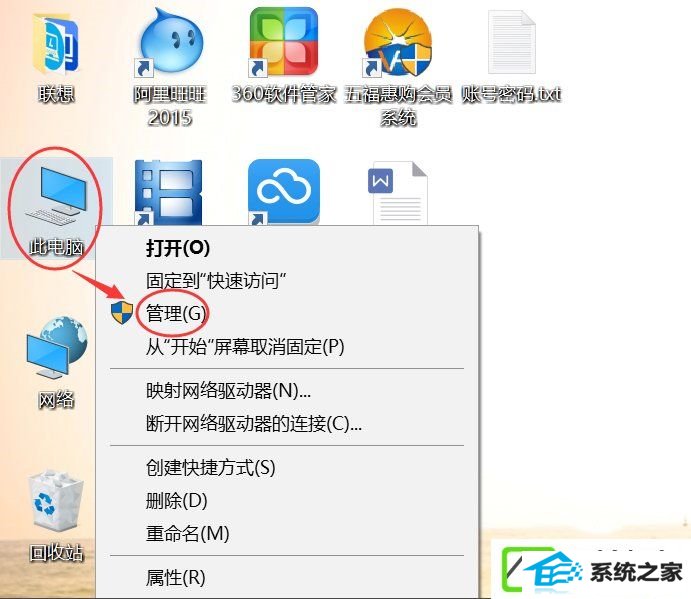Select 固定到"快速访问" menu entry
691x599 pixels.
[287, 281]
